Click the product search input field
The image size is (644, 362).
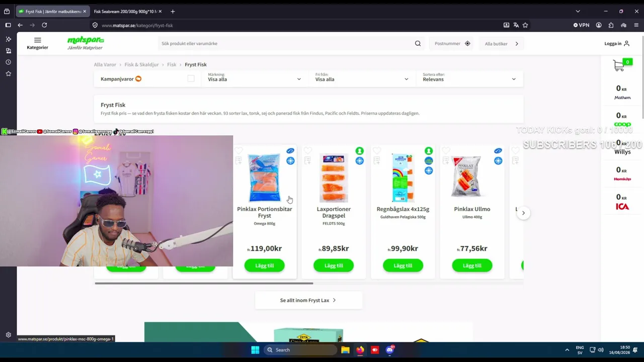coord(287,44)
